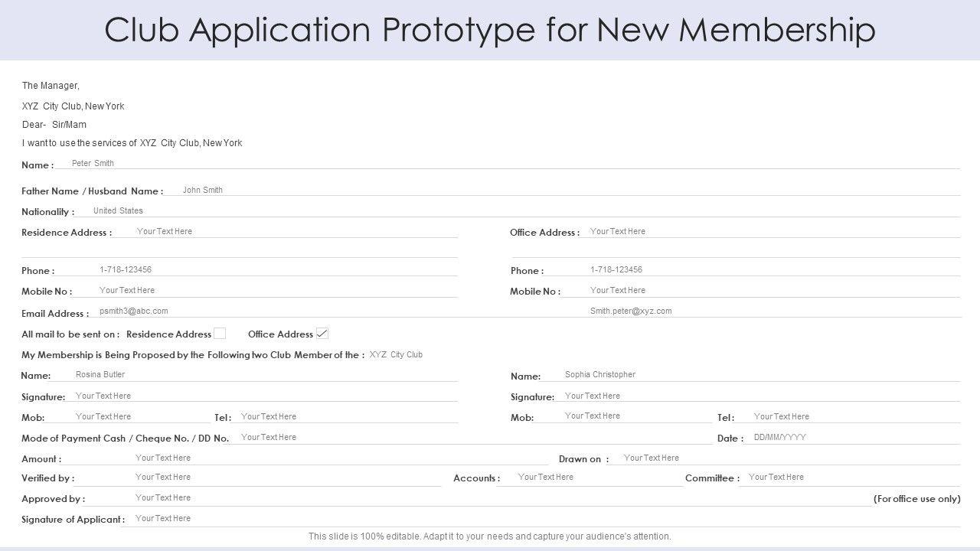Click the Name field containing Peter Smith
Image resolution: width=980 pixels, height=551 pixels.
coord(508,163)
